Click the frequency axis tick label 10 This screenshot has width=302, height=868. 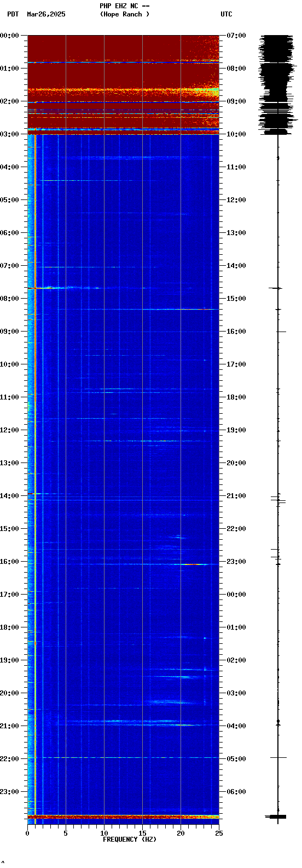[104, 833]
